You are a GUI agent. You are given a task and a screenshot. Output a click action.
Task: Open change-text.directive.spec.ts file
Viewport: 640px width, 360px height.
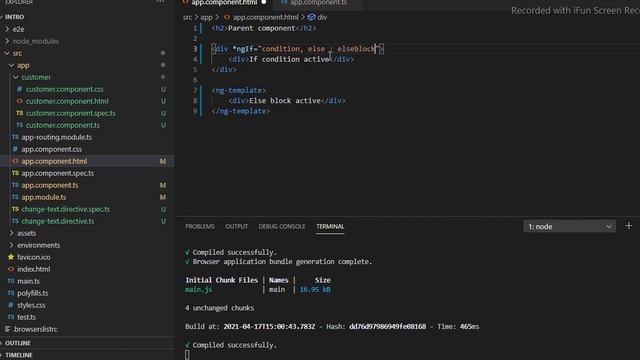65,209
